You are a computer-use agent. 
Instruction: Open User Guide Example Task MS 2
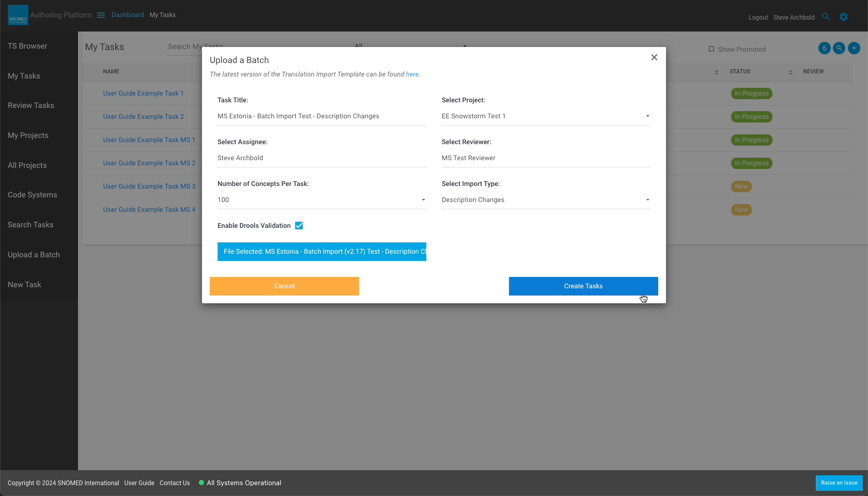pos(149,163)
